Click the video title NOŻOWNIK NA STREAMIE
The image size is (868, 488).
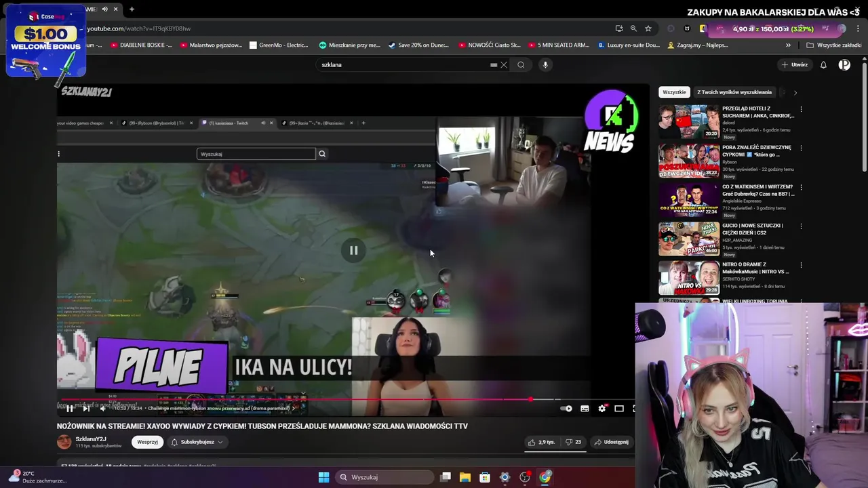(x=262, y=426)
